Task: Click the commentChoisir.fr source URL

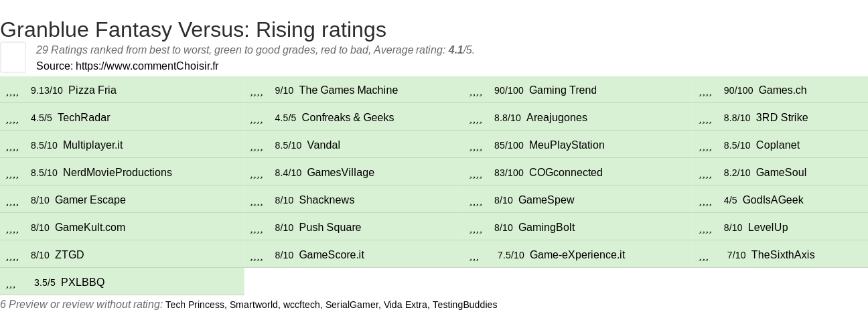Action: tap(147, 66)
